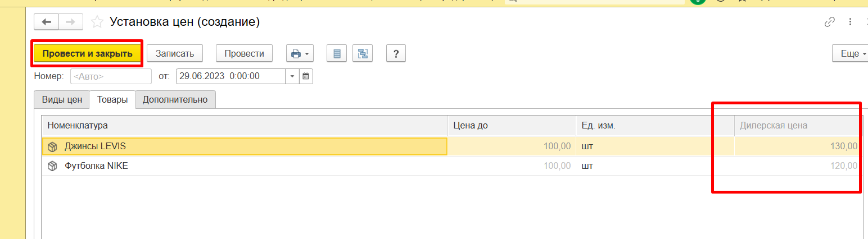Open the document movements report icon

(337, 54)
